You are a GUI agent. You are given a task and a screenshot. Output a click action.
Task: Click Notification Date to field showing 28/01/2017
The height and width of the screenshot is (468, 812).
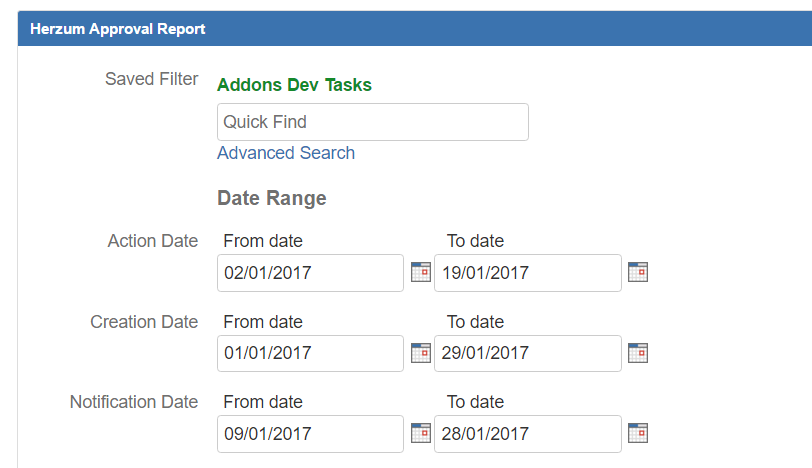pos(527,434)
